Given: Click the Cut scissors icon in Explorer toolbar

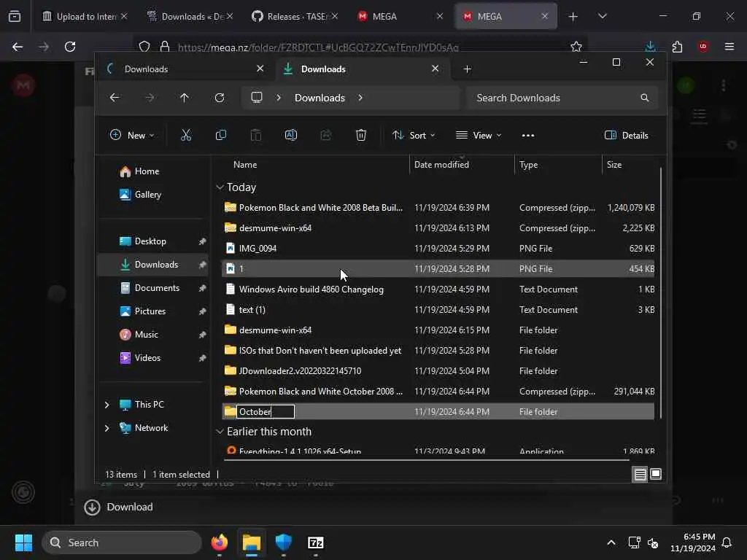Looking at the screenshot, I should tap(186, 135).
